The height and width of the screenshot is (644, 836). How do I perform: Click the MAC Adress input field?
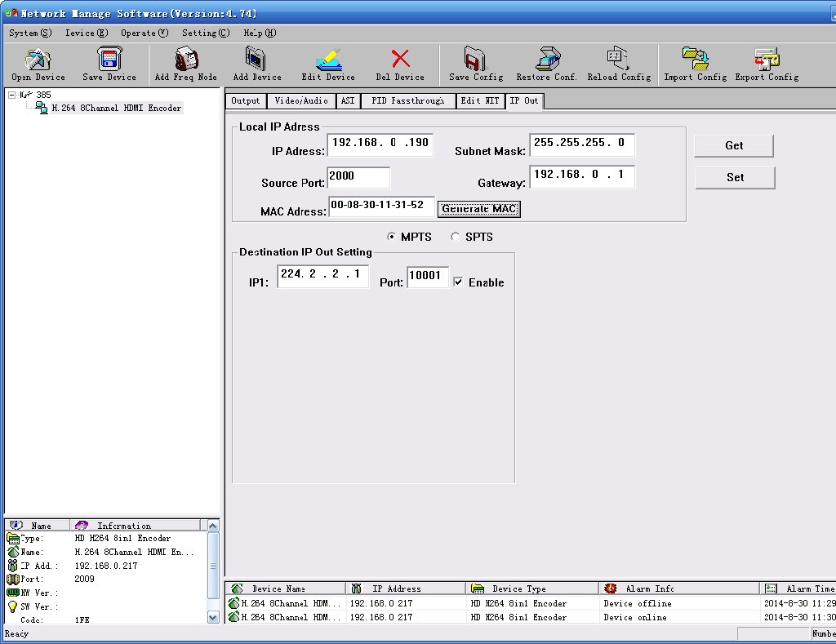[x=382, y=207]
